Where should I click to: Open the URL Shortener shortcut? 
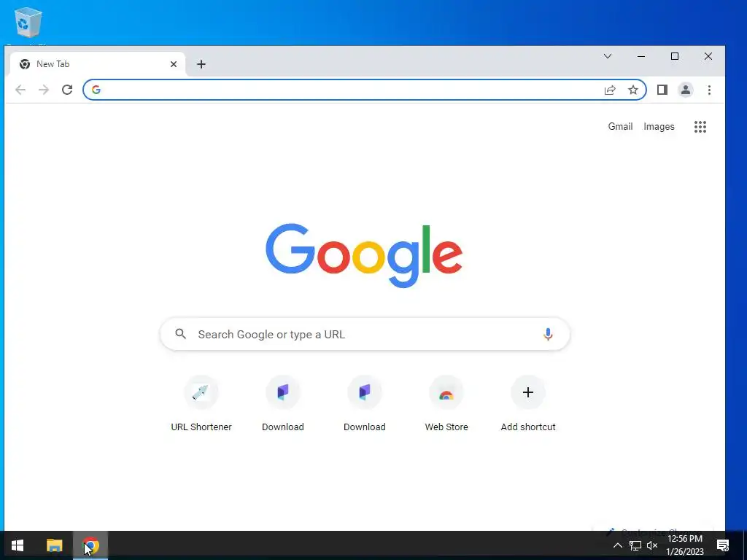pyautogui.click(x=201, y=404)
